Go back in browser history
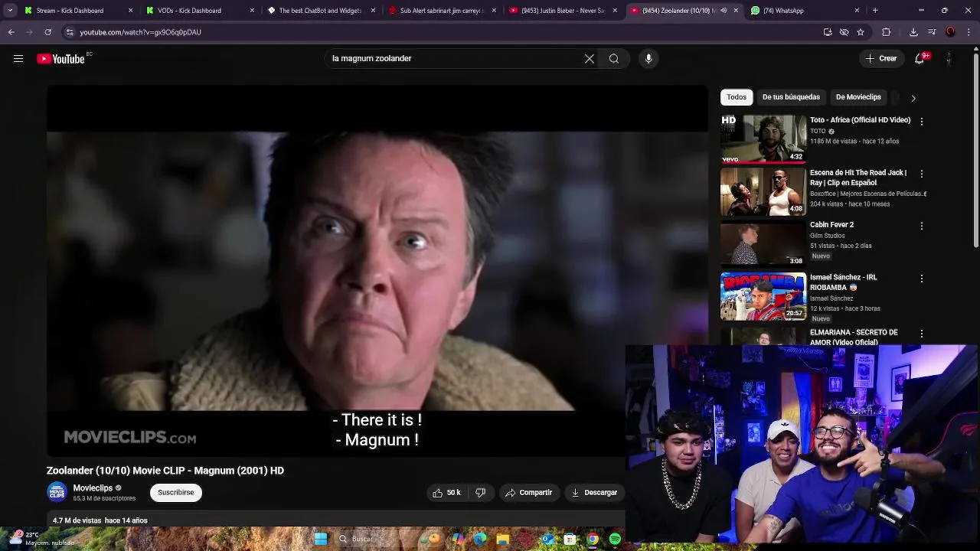 pyautogui.click(x=11, y=32)
